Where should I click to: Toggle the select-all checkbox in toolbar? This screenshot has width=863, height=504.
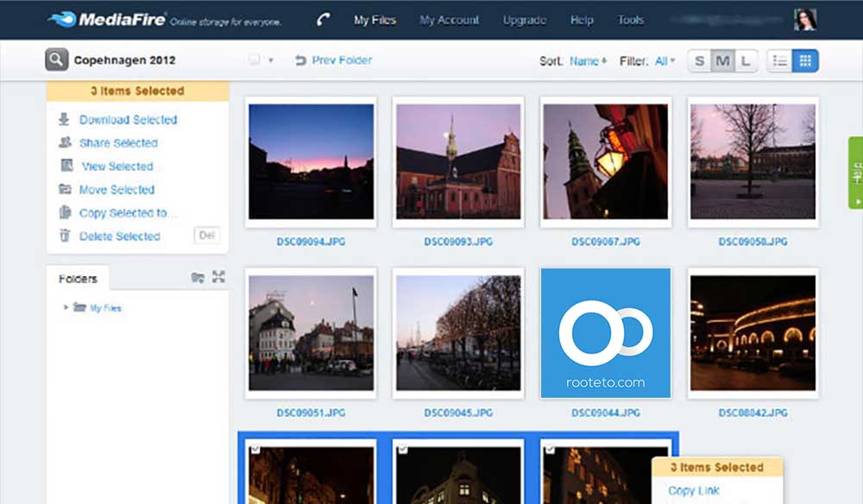(255, 60)
